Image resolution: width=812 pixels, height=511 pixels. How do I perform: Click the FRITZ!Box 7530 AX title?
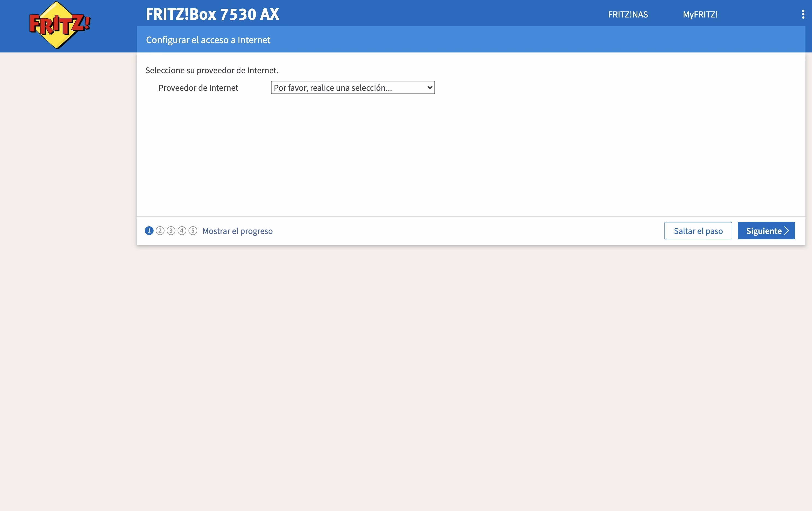coord(213,14)
